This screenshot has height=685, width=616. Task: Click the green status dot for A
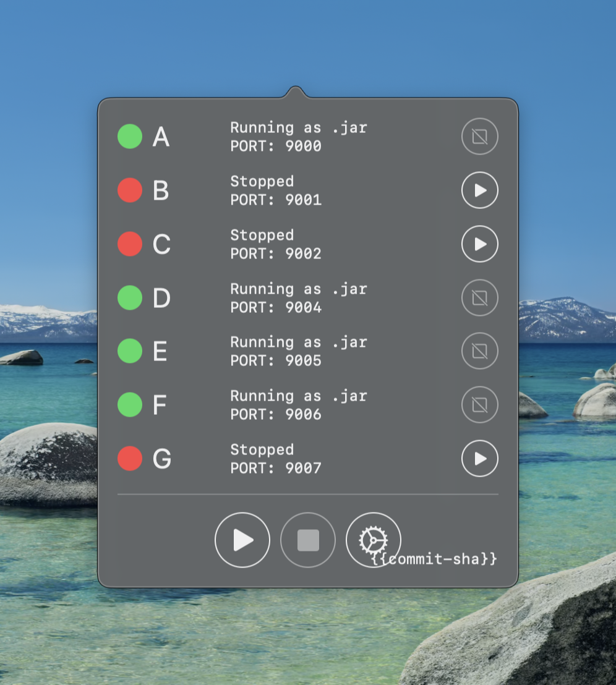click(130, 137)
